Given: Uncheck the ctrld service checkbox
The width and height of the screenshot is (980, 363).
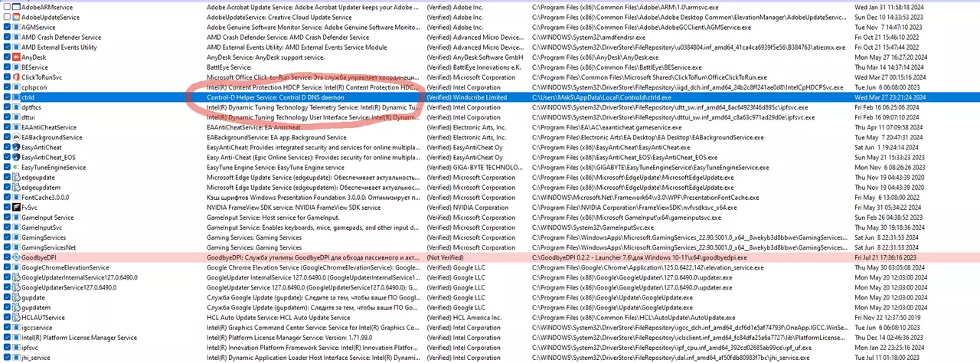Looking at the screenshot, I should point(7,97).
